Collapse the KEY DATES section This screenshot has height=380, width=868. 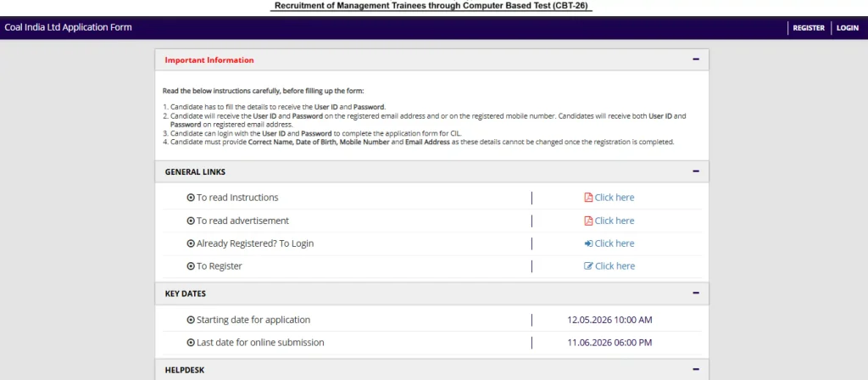pos(696,293)
